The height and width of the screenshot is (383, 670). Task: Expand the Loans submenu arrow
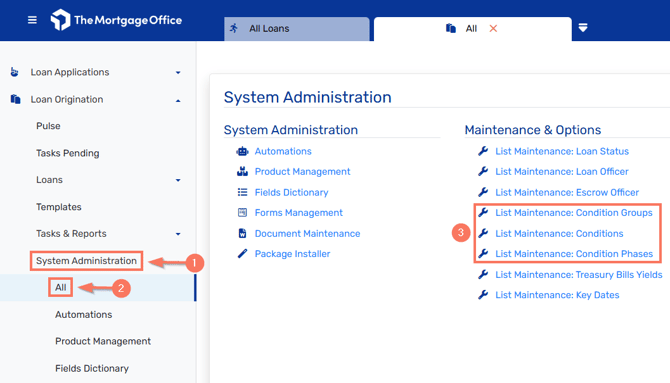[x=178, y=180]
